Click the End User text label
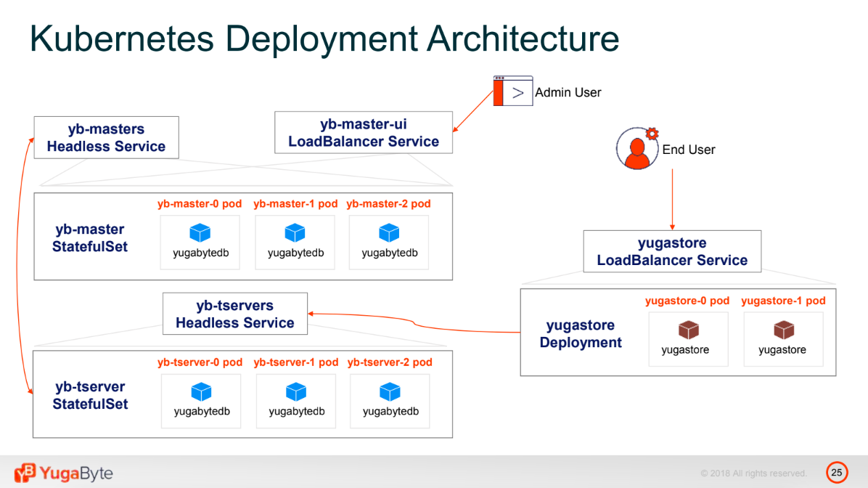Screen dimensions: 868x488 pos(689,150)
